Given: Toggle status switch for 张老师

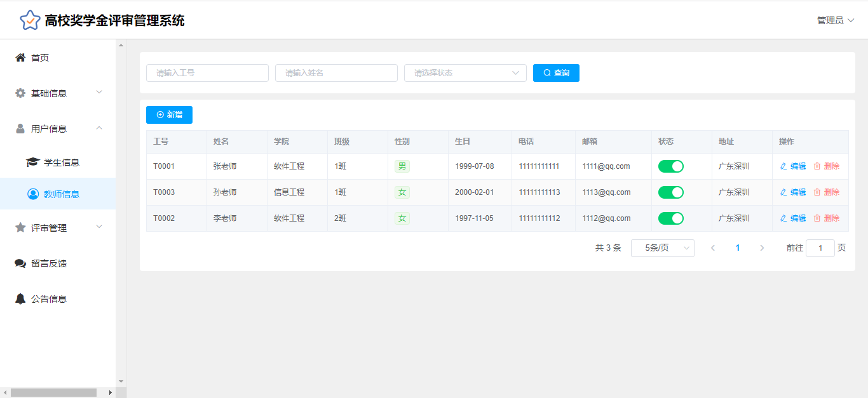Looking at the screenshot, I should pos(670,166).
